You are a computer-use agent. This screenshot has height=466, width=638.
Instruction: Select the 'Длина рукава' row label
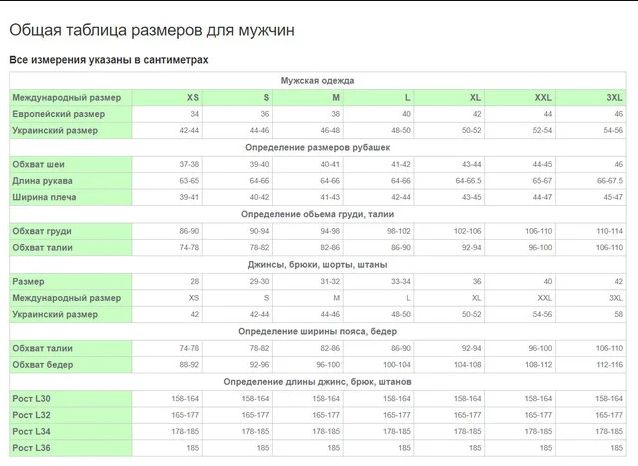pyautogui.click(x=42, y=181)
